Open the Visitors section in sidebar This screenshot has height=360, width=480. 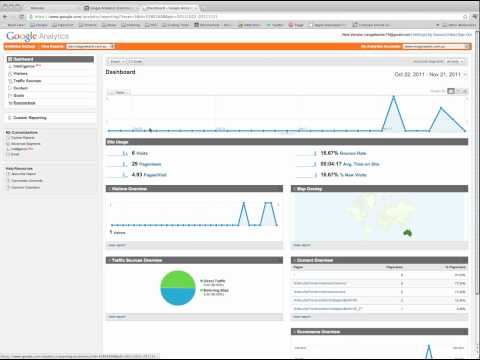[x=20, y=74]
